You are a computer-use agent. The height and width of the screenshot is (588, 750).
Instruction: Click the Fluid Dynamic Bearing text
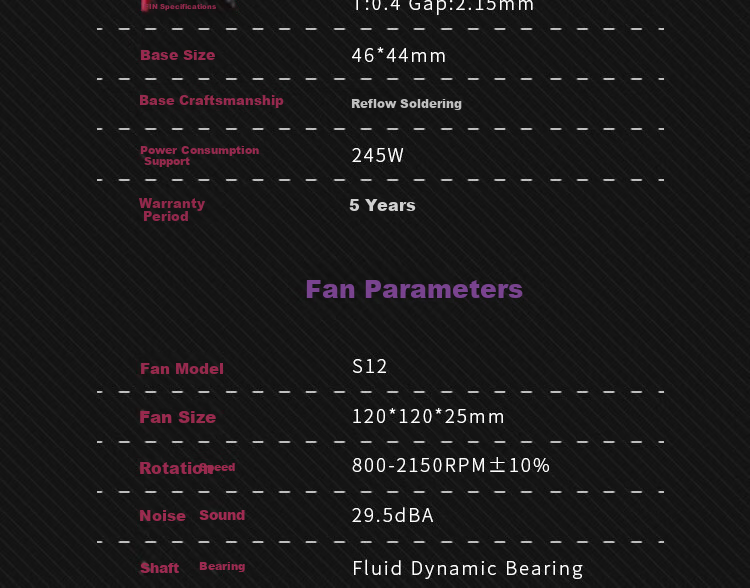click(467, 569)
